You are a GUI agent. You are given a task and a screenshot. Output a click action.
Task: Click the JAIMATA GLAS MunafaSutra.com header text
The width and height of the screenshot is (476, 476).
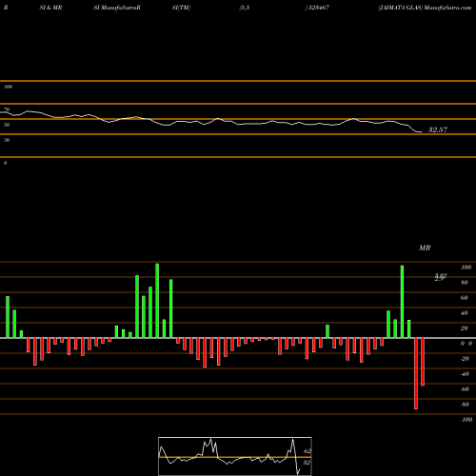(425, 8)
